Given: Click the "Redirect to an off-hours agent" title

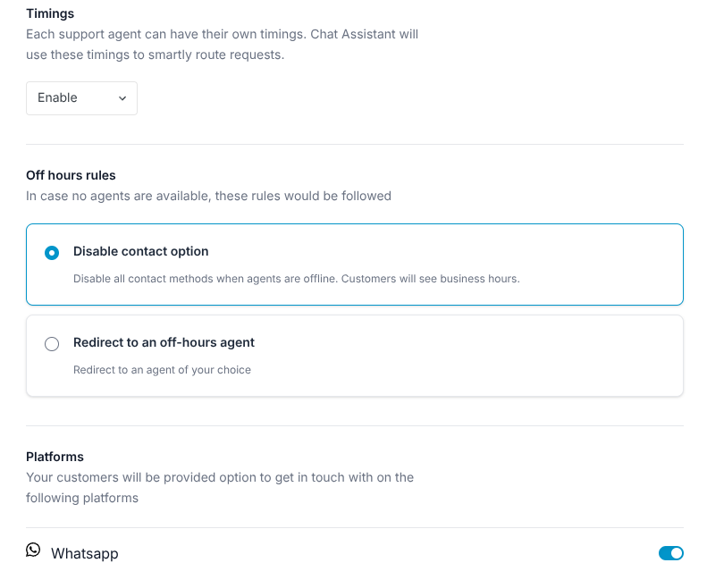Looking at the screenshot, I should coord(164,342).
